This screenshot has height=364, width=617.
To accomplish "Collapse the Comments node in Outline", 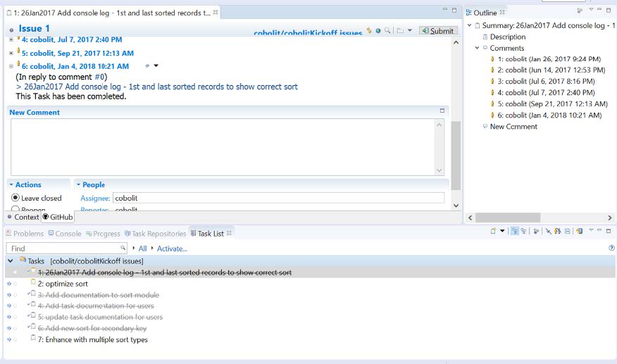I will click(x=477, y=48).
